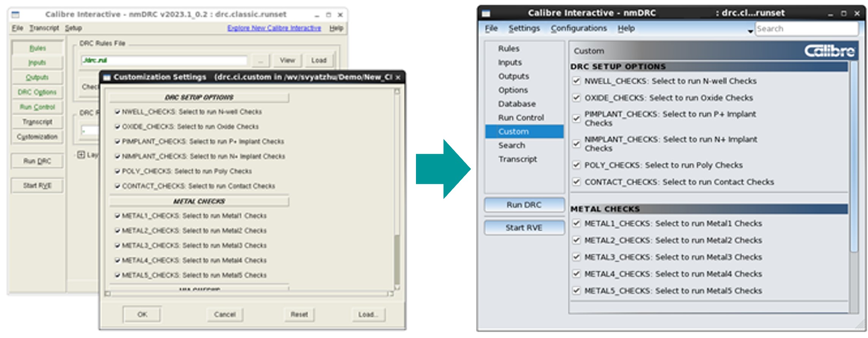Select Run Control in the new sidebar
The width and height of the screenshot is (868, 338).
521,118
